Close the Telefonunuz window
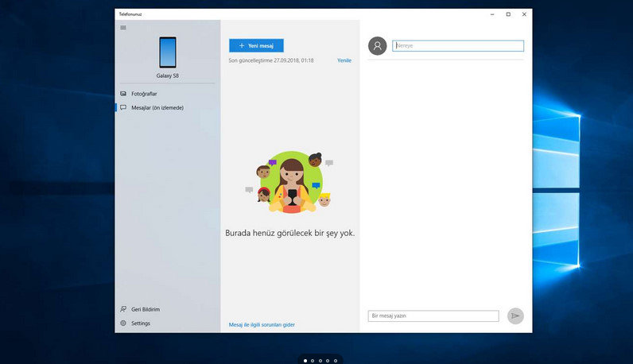The width and height of the screenshot is (633, 364). pos(524,14)
